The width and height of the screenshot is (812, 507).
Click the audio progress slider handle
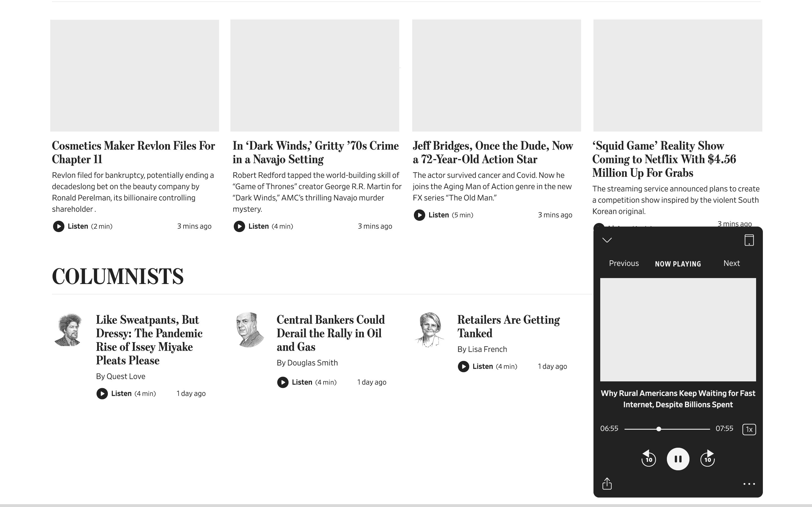658,429
